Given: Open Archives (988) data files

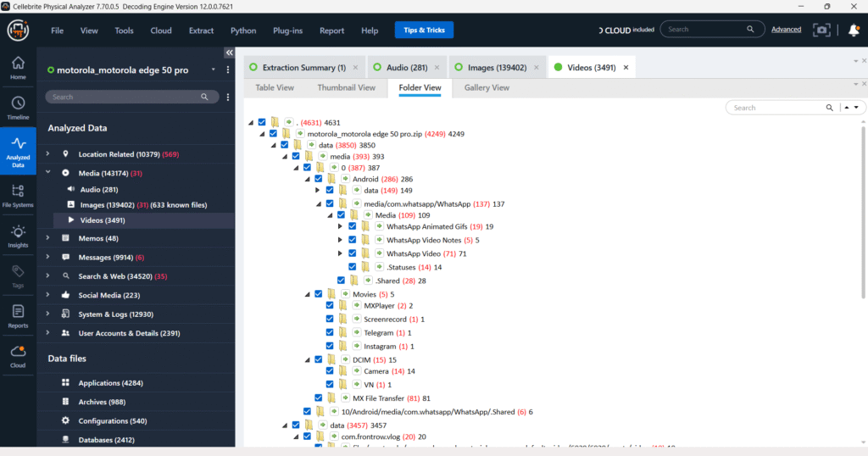Looking at the screenshot, I should click(102, 402).
